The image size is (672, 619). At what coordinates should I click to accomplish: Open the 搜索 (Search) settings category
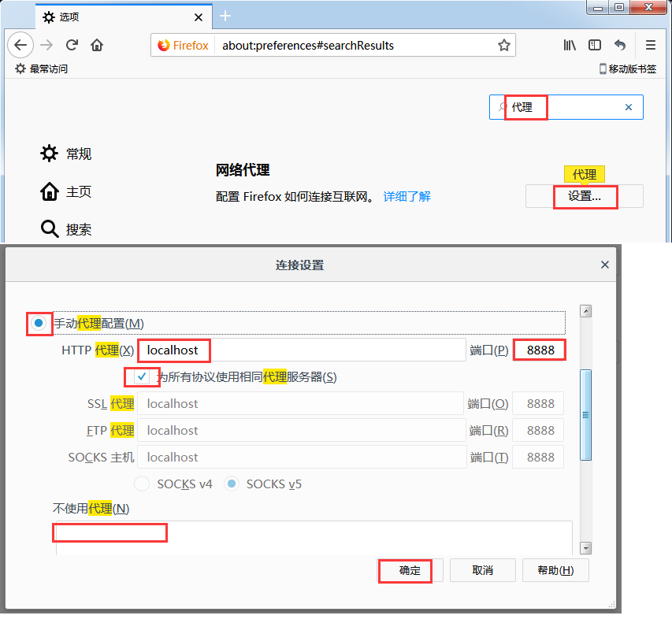pos(66,229)
